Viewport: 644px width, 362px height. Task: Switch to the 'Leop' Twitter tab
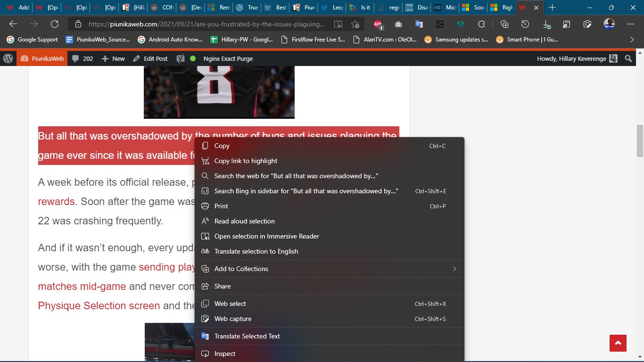pos(331,8)
